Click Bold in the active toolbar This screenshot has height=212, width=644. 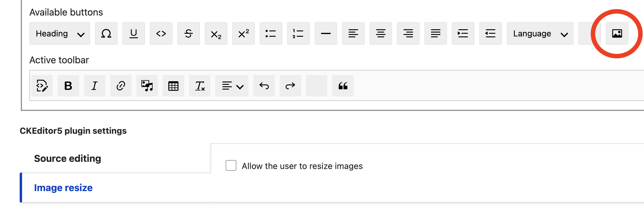(x=68, y=86)
